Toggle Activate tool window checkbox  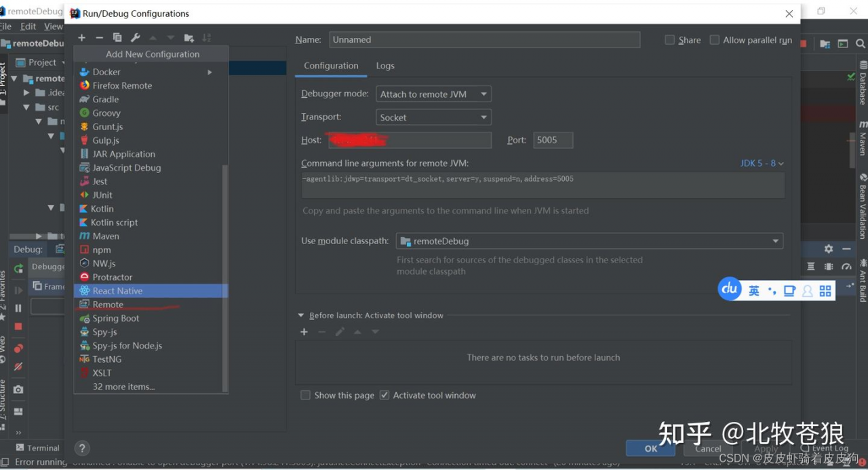tap(384, 395)
